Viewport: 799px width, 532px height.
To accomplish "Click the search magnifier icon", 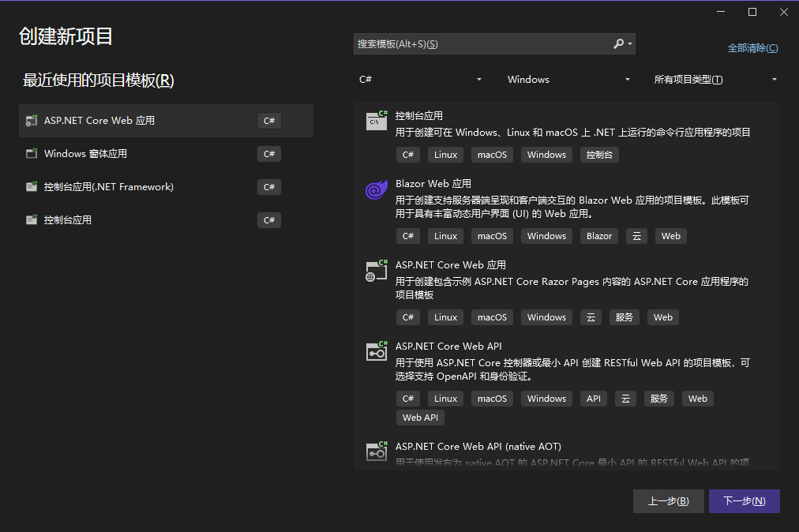I will click(x=618, y=44).
